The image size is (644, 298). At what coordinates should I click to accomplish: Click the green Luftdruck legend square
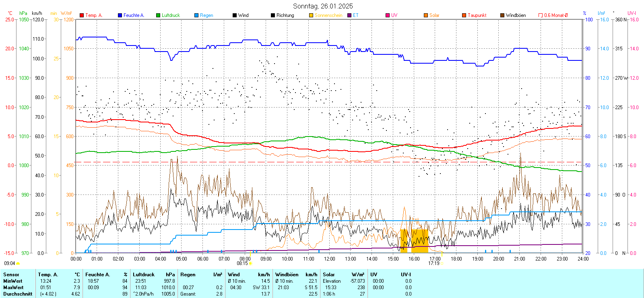[x=158, y=15]
